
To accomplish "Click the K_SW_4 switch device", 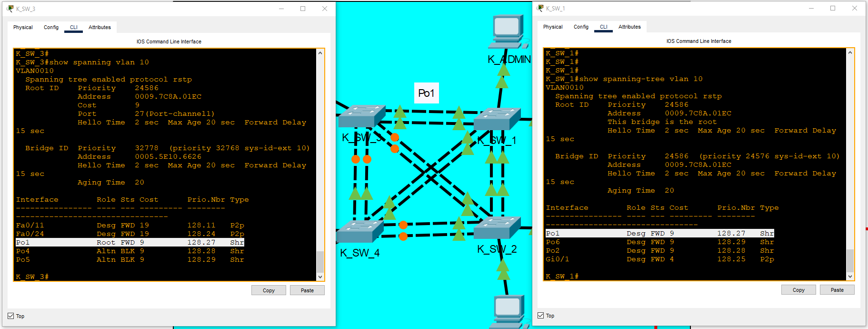I will 359,231.
